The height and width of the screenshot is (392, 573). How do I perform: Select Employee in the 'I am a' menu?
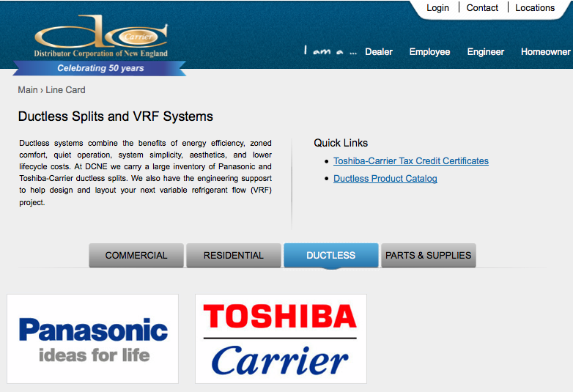coord(429,52)
